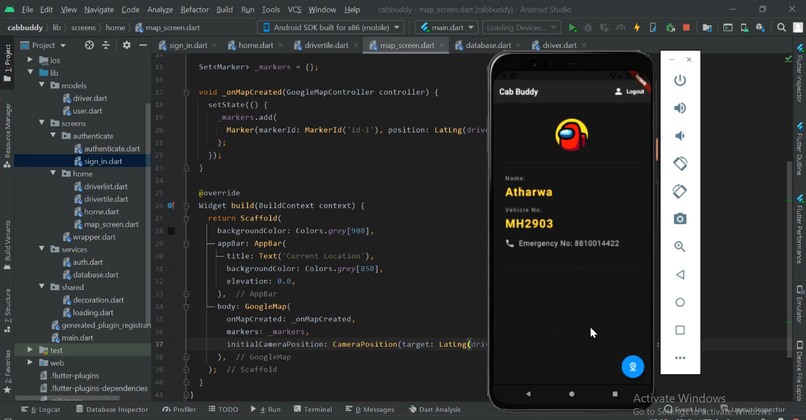Tap Logout in the Cab Buddy app
Viewport: 806px width, 420px height.
pyautogui.click(x=630, y=92)
